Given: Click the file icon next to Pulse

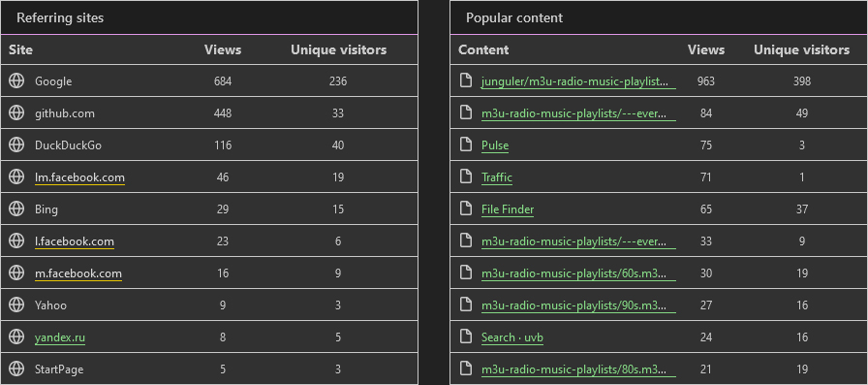Looking at the screenshot, I should click(x=467, y=145).
